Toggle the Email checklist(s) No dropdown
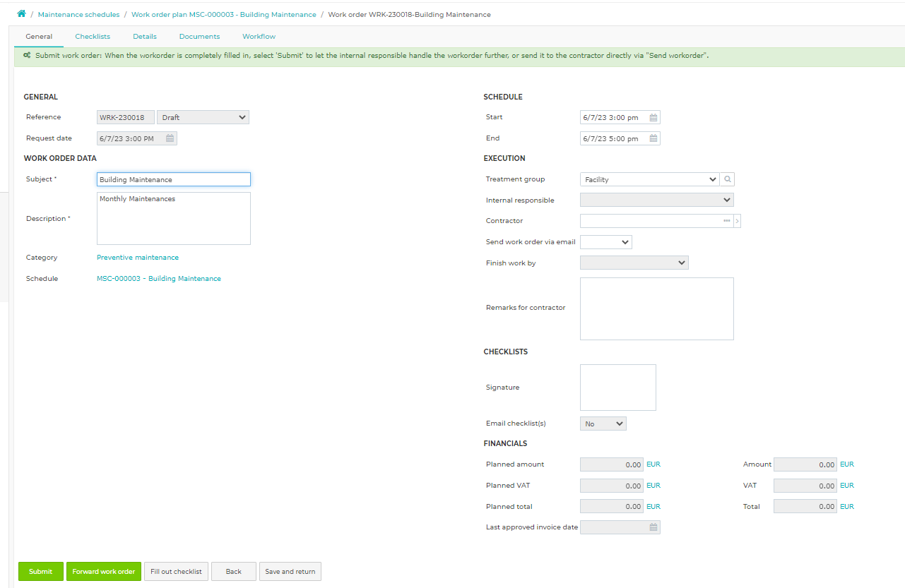This screenshot has width=905, height=588. tap(603, 424)
